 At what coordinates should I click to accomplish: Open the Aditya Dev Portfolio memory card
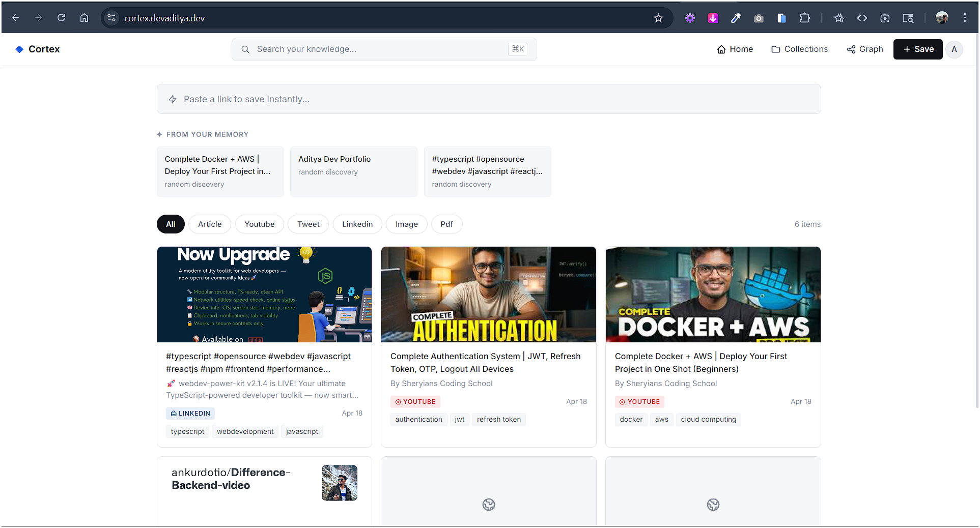[354, 171]
